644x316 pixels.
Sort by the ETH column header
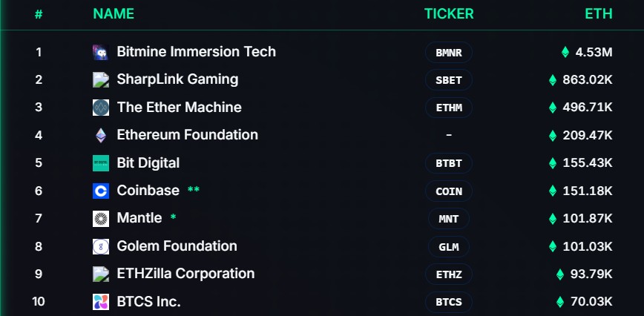[598, 13]
